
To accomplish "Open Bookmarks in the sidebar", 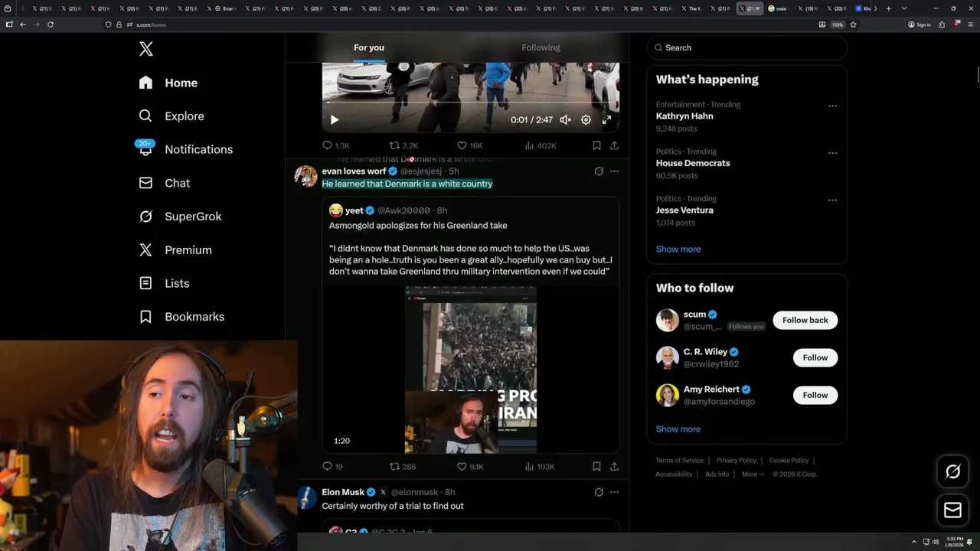I will (181, 316).
